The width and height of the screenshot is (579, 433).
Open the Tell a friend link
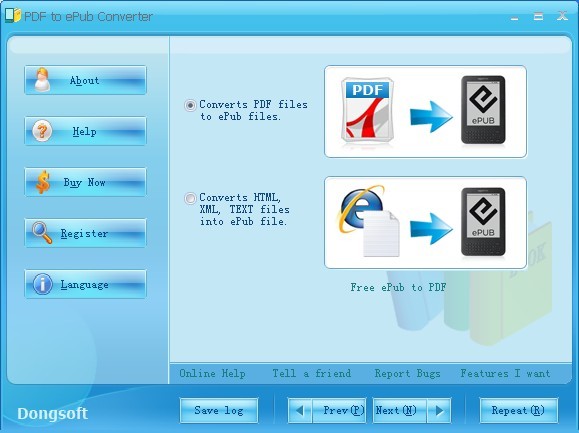pyautogui.click(x=312, y=374)
